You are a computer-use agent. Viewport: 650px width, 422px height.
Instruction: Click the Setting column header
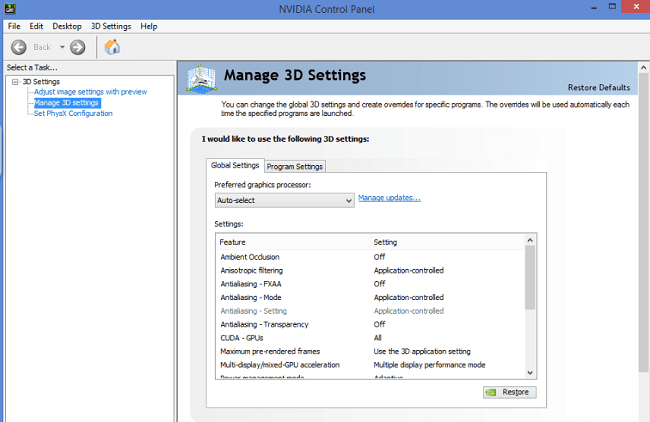click(447, 242)
